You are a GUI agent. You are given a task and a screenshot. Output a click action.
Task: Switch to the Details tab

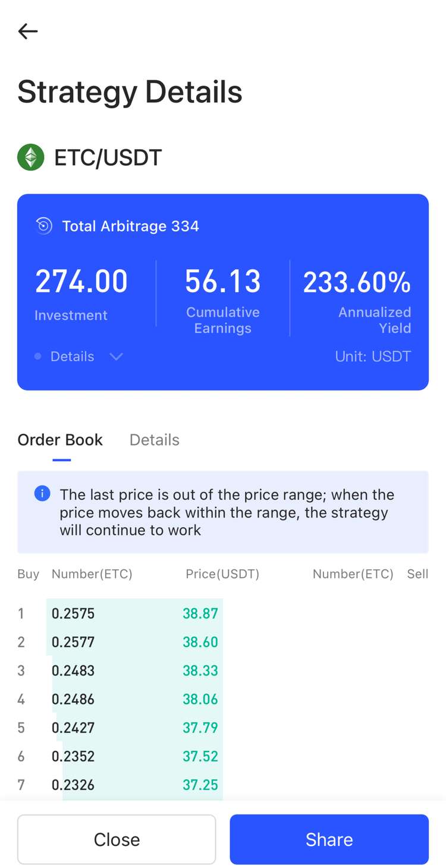[x=155, y=440]
